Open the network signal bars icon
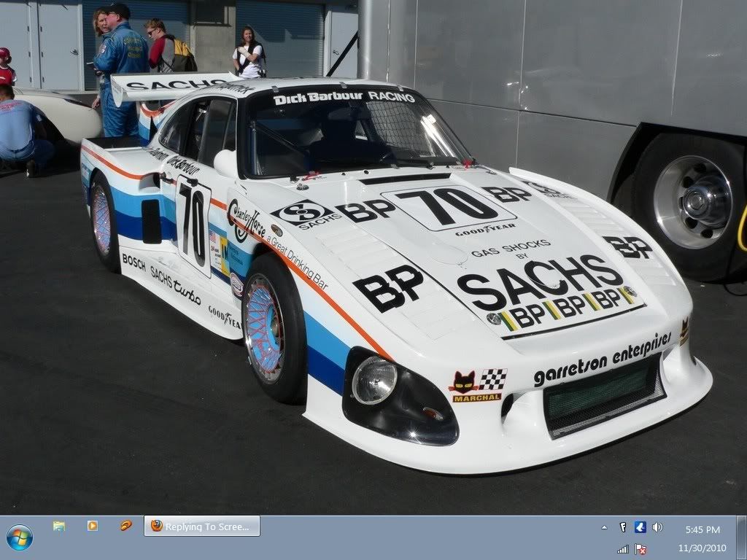 pyautogui.click(x=623, y=549)
